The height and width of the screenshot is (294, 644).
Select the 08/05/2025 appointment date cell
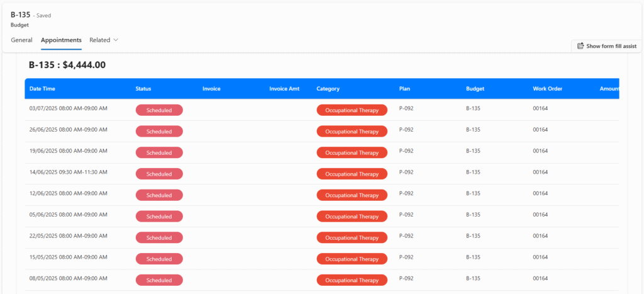click(68, 279)
